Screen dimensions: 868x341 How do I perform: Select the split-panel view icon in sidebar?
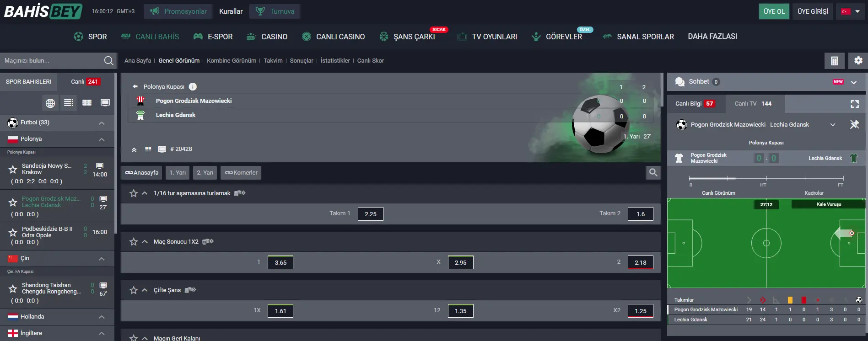[x=87, y=103]
